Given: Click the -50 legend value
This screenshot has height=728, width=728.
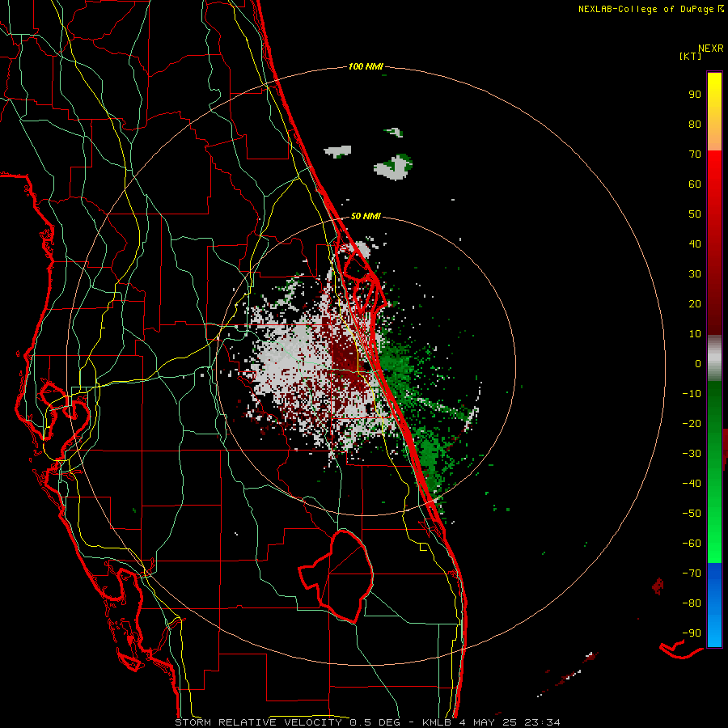Looking at the screenshot, I should (x=692, y=514).
